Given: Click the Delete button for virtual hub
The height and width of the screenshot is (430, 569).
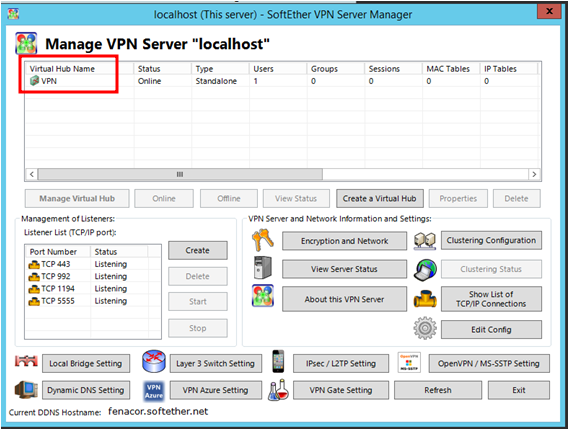Looking at the screenshot, I should coord(516,198).
